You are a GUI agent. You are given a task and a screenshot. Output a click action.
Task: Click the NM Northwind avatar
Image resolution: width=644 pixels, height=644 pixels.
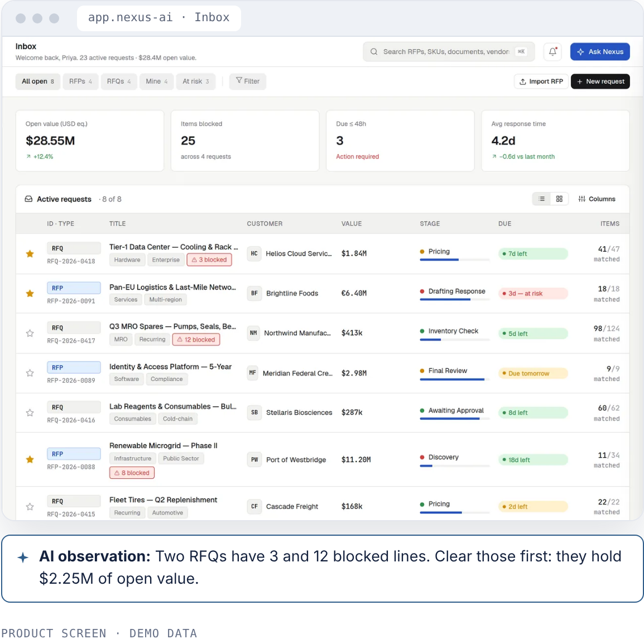pos(253,333)
